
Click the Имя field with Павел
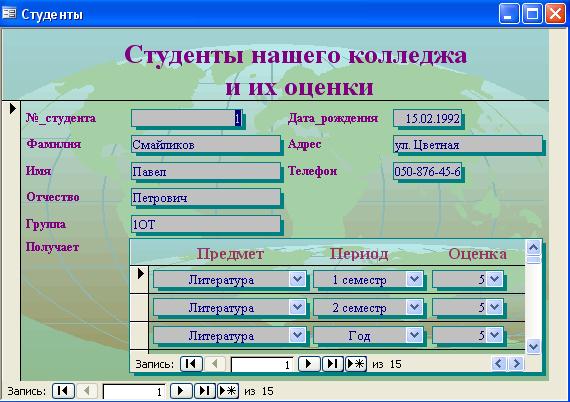(206, 171)
